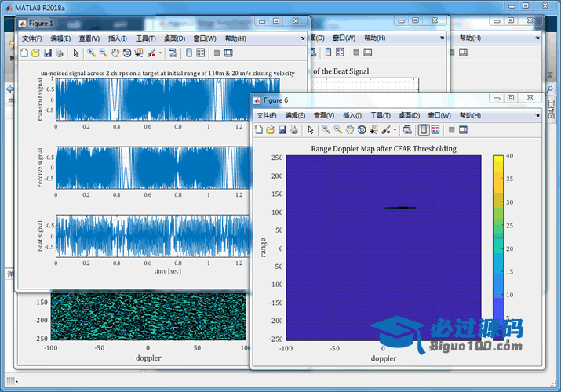This screenshot has height=392, width=561.
Task: Select Edit Plot arrow in Figure 6 toolbar
Action: click(311, 130)
